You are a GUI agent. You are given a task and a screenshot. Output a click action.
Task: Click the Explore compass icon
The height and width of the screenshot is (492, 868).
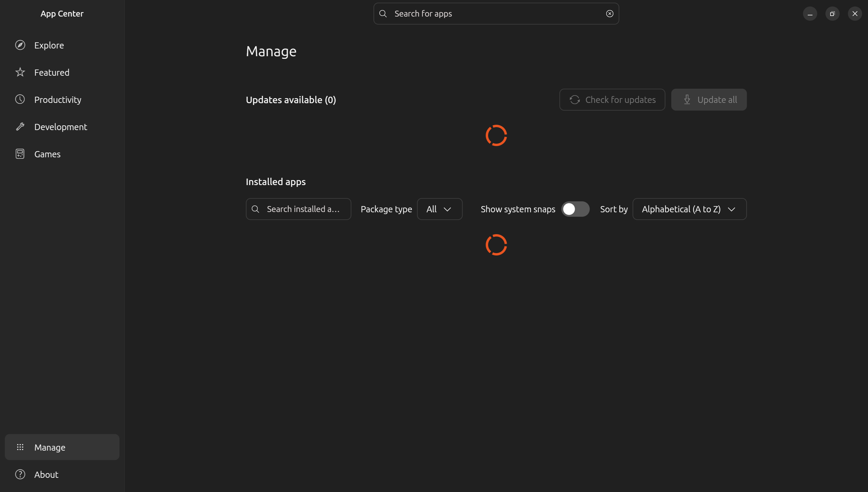pos(20,45)
